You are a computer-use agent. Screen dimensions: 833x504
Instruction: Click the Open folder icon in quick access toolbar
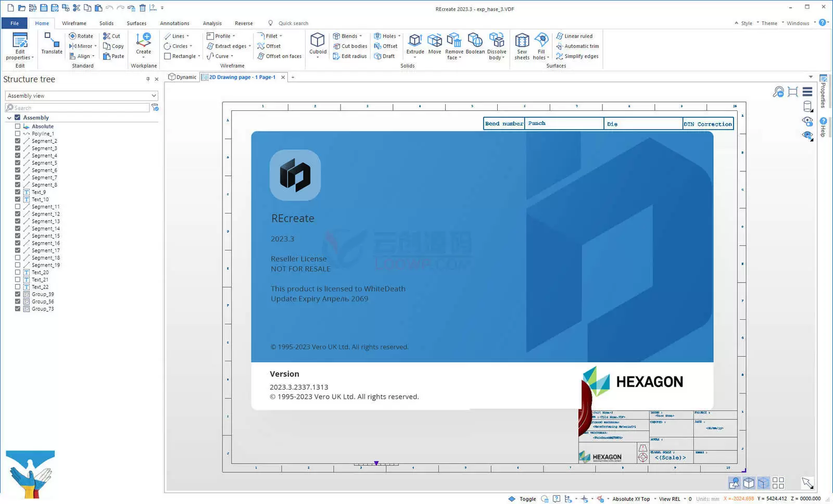21,8
